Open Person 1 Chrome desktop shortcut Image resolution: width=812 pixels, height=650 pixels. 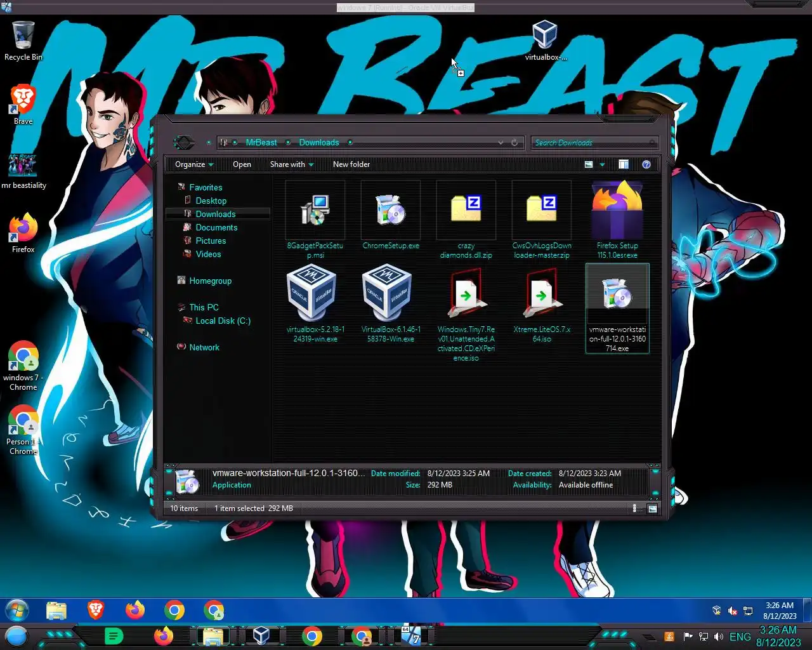click(x=23, y=430)
